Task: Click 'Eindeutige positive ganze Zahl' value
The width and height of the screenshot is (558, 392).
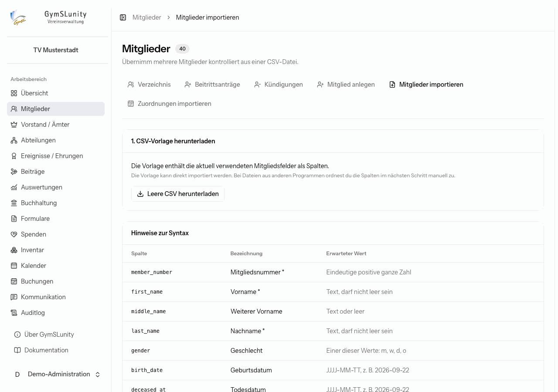Action: point(368,272)
